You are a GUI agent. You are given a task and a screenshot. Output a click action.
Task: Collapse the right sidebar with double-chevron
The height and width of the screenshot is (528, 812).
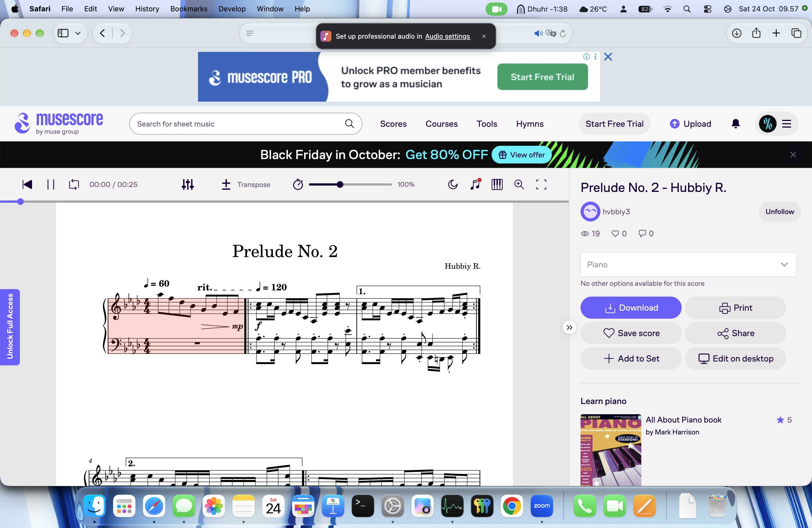(569, 328)
